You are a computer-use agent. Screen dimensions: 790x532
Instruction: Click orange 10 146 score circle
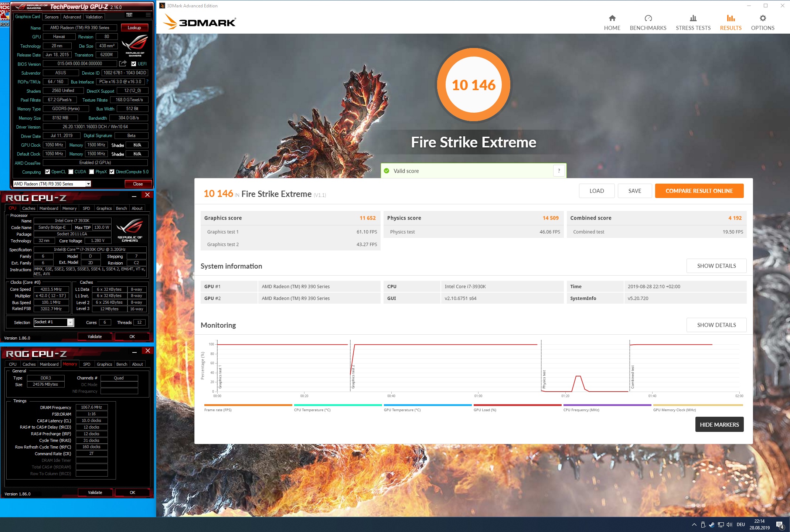pyautogui.click(x=473, y=85)
